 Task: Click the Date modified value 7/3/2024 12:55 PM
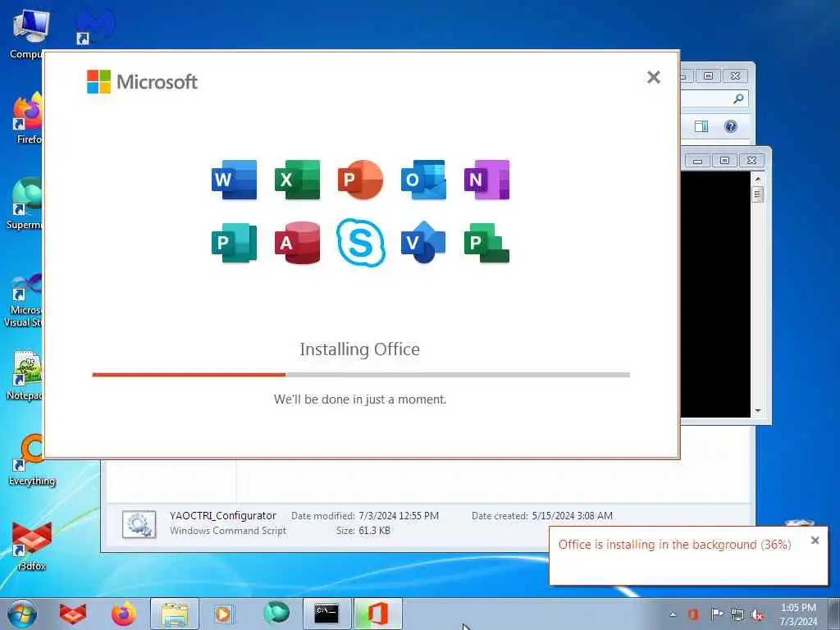click(x=399, y=515)
